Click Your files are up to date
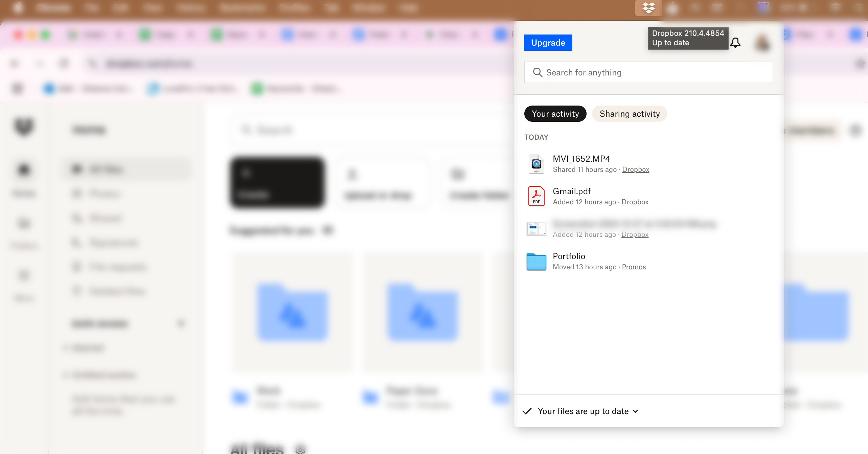 583,411
